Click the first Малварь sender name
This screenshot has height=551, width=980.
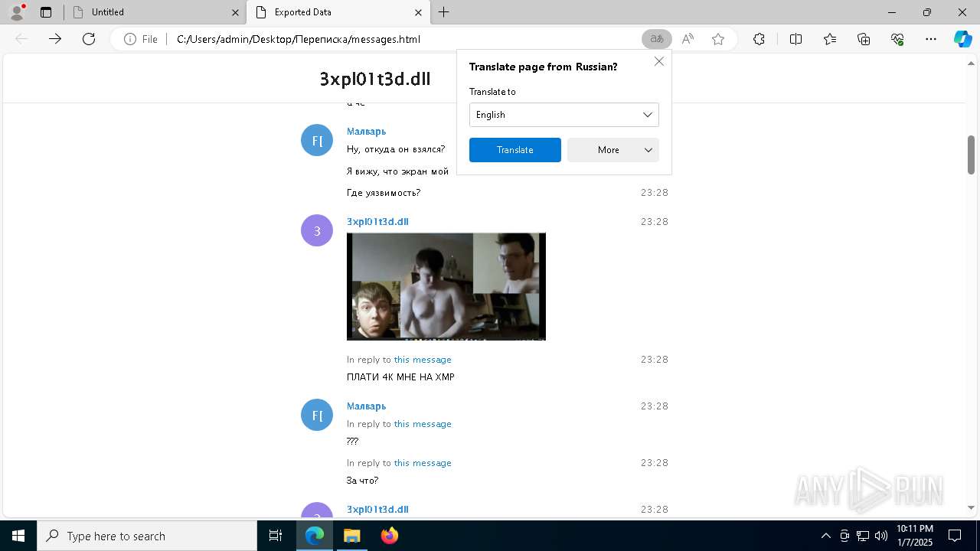pyautogui.click(x=366, y=132)
